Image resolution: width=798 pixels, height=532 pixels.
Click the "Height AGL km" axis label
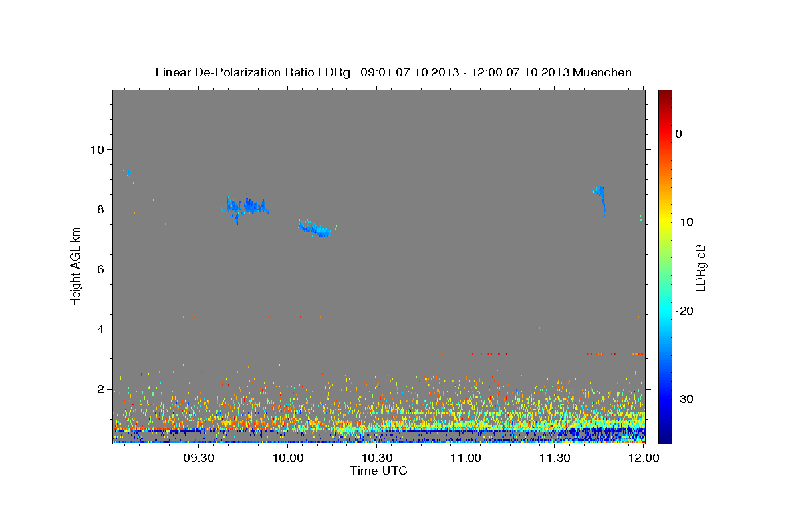tap(76, 265)
